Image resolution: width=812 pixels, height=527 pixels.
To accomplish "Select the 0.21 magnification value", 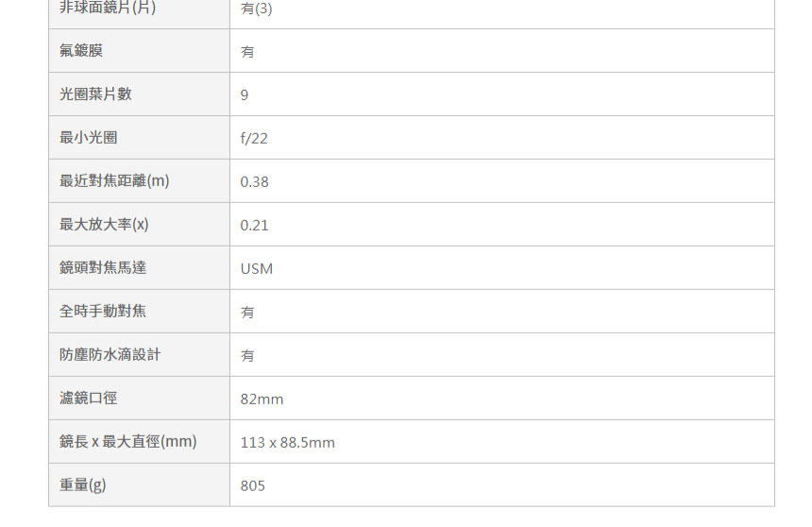I will point(254,226).
